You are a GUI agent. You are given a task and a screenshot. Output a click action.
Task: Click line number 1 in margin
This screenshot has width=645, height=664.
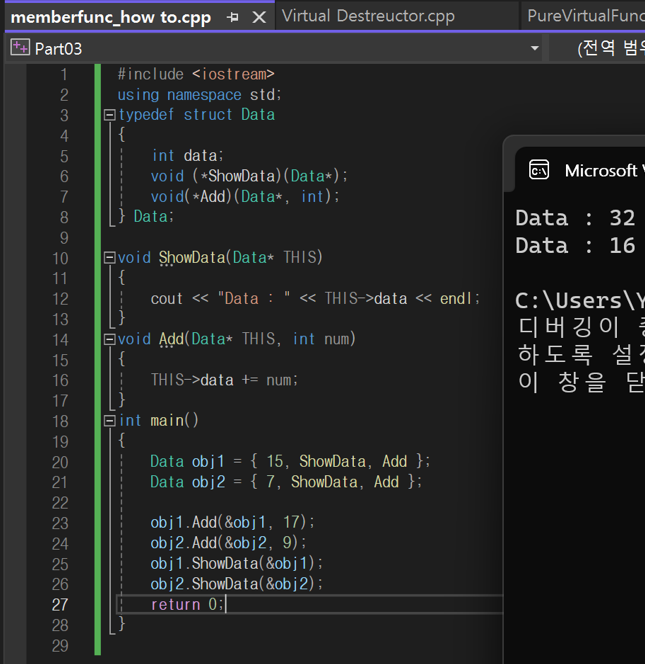(x=64, y=75)
